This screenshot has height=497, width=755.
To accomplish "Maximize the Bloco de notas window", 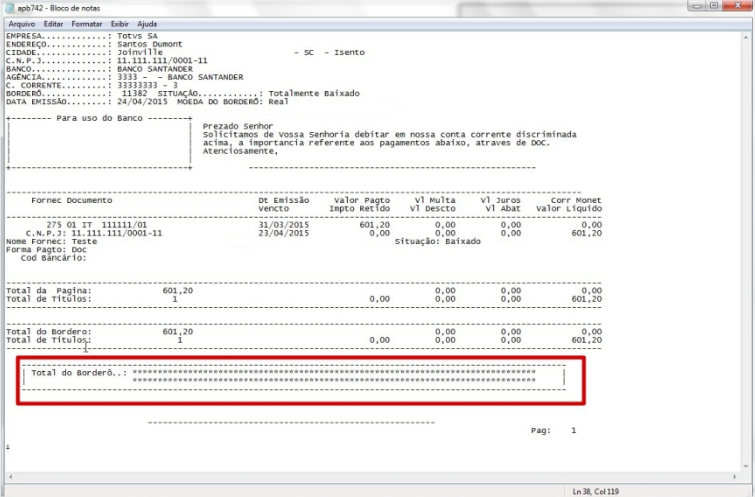I will 714,6.
